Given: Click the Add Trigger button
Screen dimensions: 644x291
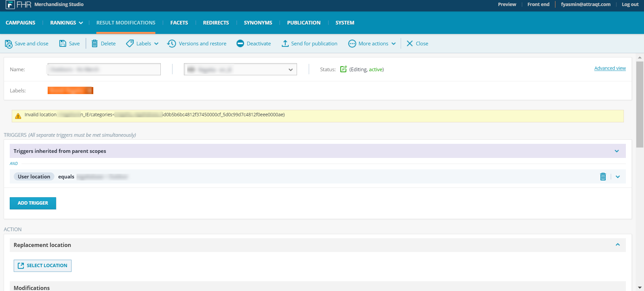Looking at the screenshot, I should tap(33, 203).
